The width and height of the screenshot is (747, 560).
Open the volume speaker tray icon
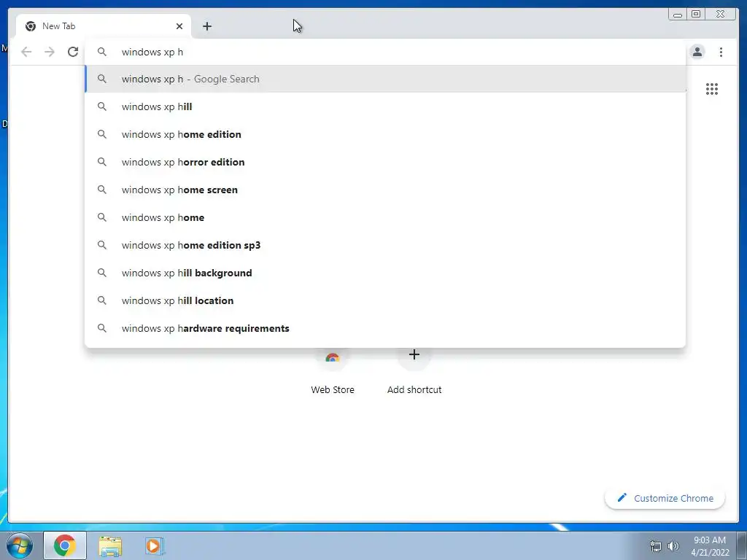[673, 545]
